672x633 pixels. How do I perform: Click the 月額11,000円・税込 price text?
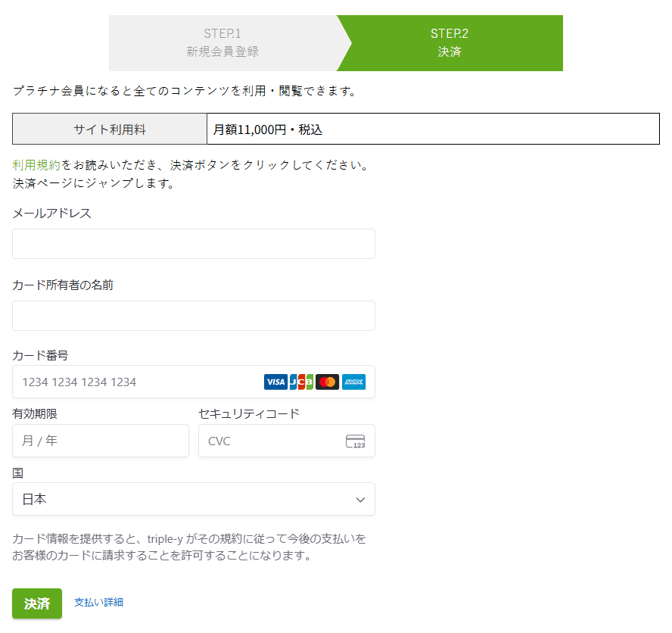(x=268, y=129)
